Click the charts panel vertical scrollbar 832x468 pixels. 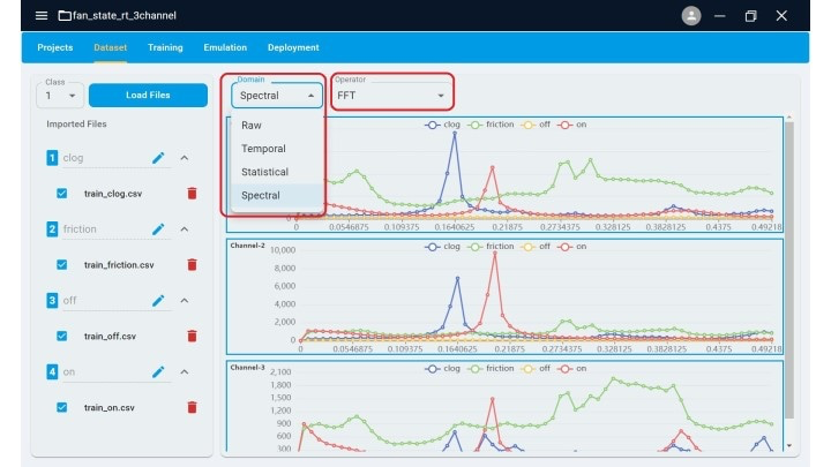click(789, 280)
